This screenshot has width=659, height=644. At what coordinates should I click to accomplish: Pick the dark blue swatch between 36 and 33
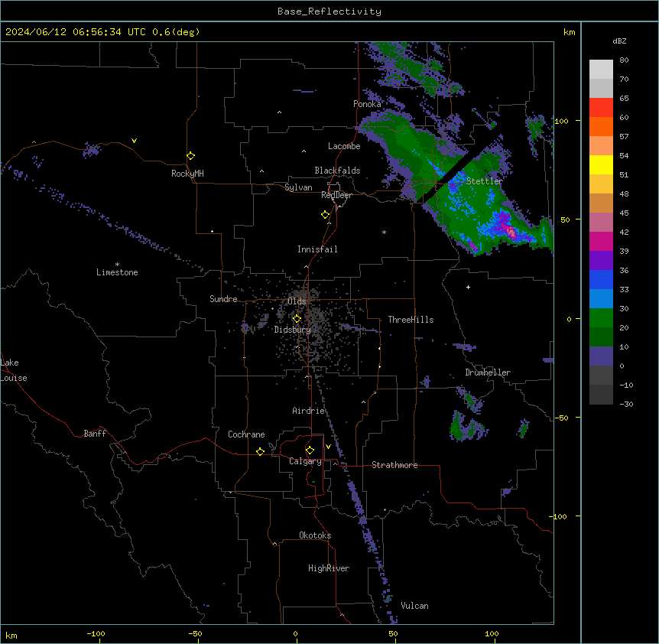(x=601, y=279)
